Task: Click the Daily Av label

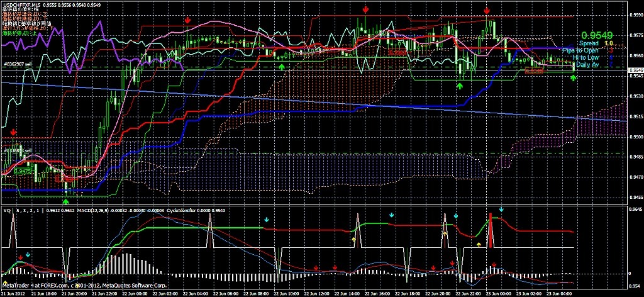Action: tap(588, 65)
